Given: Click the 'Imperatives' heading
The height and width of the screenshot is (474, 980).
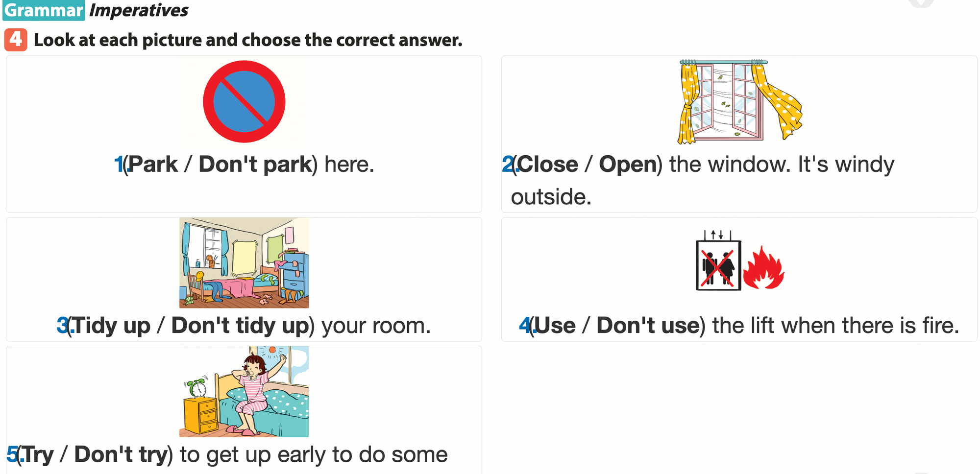Looking at the screenshot, I should pyautogui.click(x=139, y=10).
